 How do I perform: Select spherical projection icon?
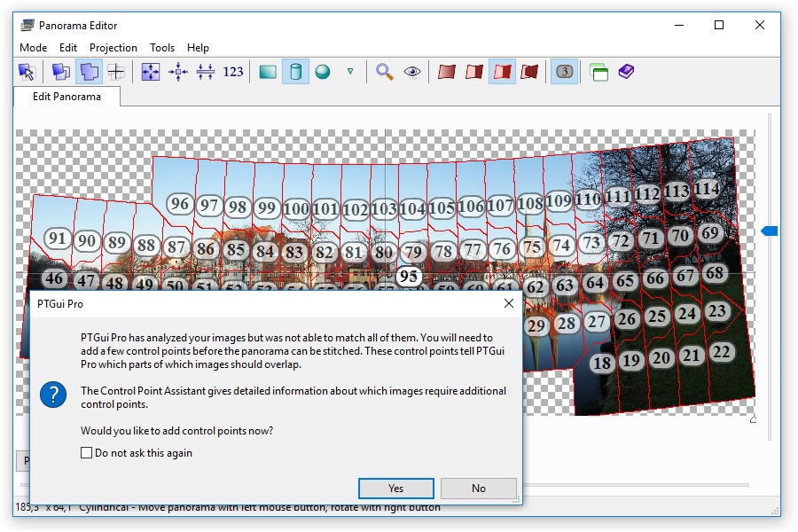pyautogui.click(x=323, y=72)
